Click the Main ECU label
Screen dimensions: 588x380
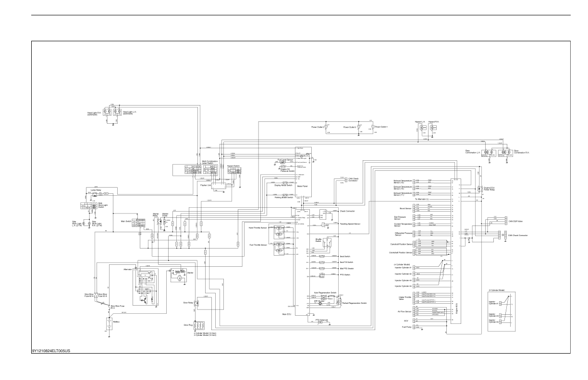tap(287, 314)
